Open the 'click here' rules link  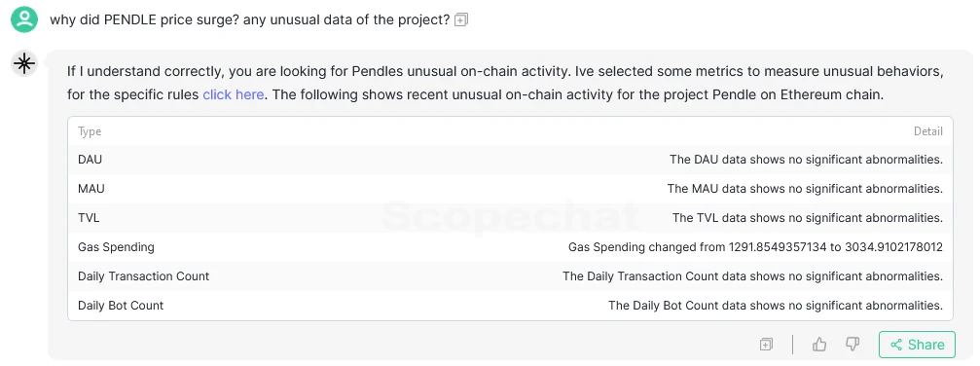pos(234,95)
